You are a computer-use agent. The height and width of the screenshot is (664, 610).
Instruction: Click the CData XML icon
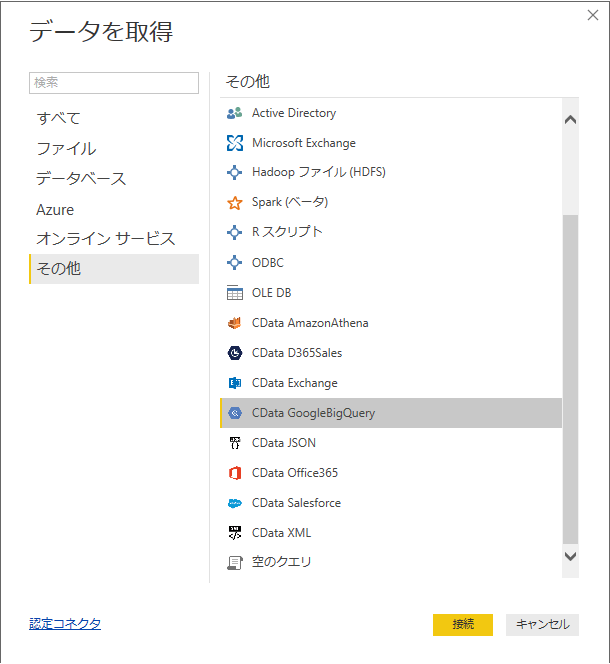click(x=235, y=533)
